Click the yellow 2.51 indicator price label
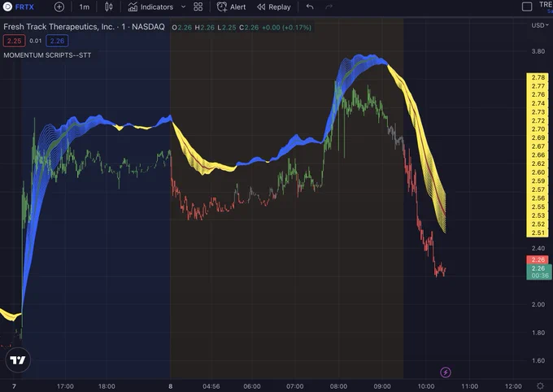 (538, 233)
